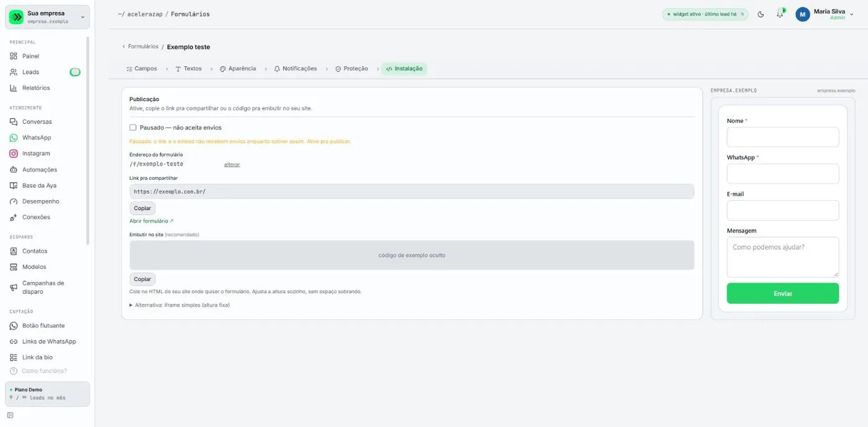Click the Automações robot icon

tap(14, 170)
